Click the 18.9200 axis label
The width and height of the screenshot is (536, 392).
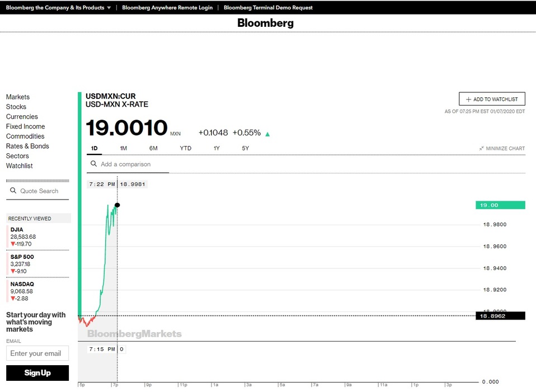[495, 290]
